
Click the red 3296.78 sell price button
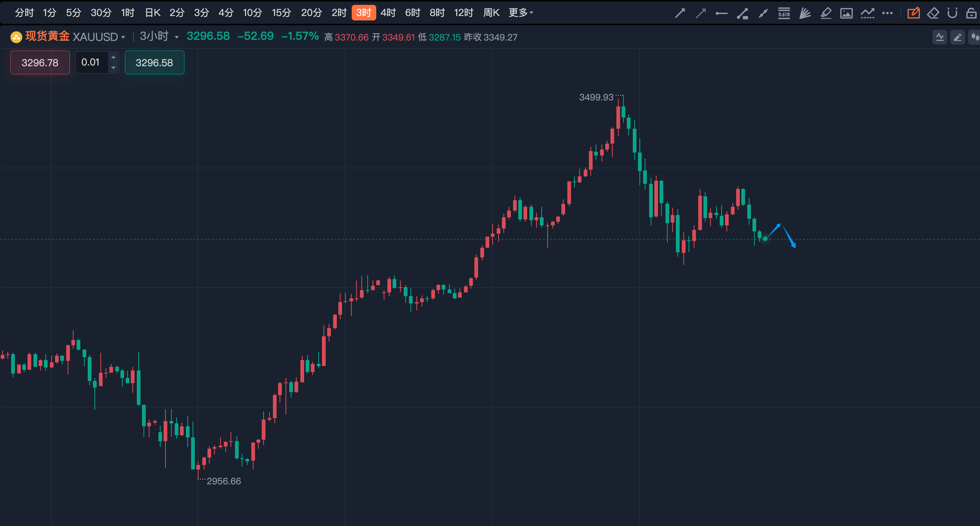tap(40, 62)
